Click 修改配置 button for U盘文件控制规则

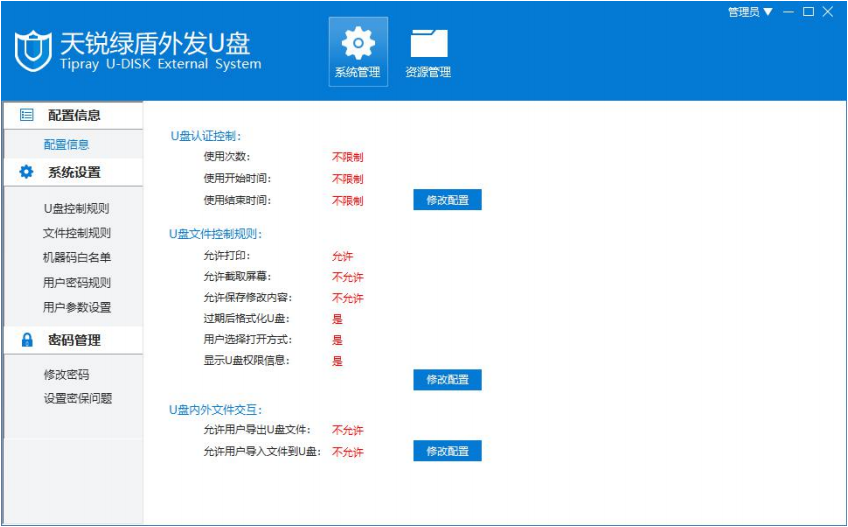pos(447,379)
